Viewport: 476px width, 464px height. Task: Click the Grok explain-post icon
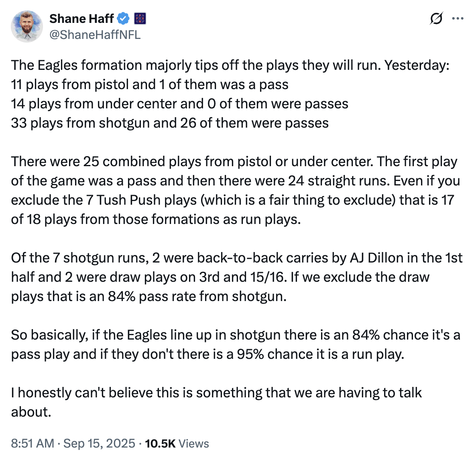436,18
